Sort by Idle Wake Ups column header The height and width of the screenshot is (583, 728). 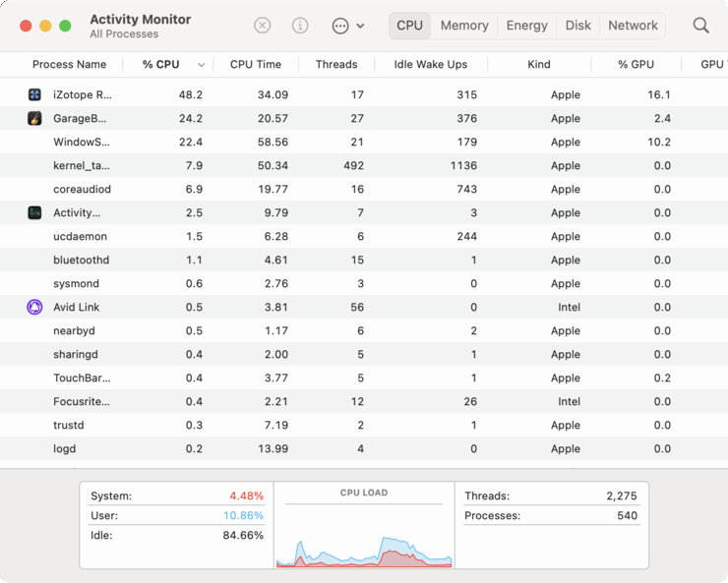click(431, 65)
